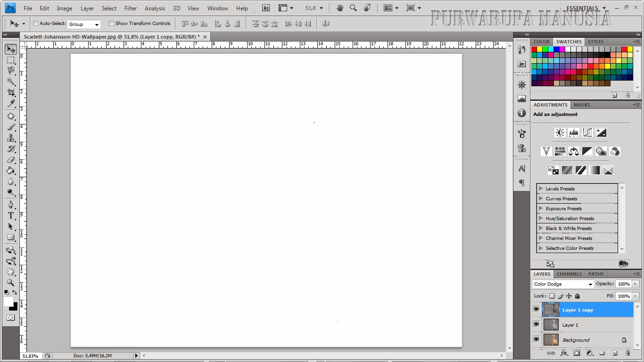Open the Auto-Select Group dropdown
Viewport: 644px width, 362px height.
click(x=84, y=24)
